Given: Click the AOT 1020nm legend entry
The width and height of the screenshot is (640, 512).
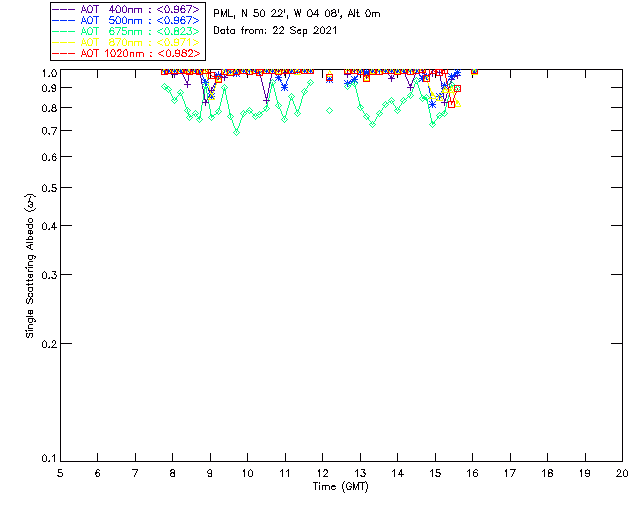Looking at the screenshot, I should click(x=127, y=53).
